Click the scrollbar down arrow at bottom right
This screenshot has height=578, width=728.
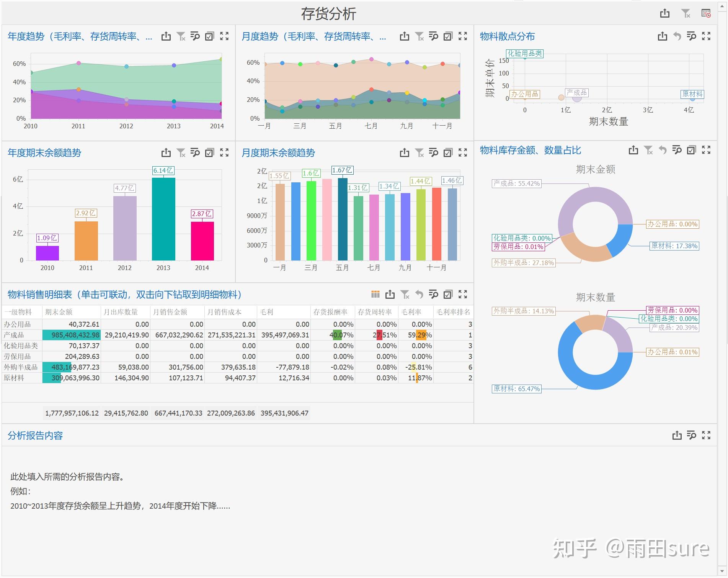[723, 571]
